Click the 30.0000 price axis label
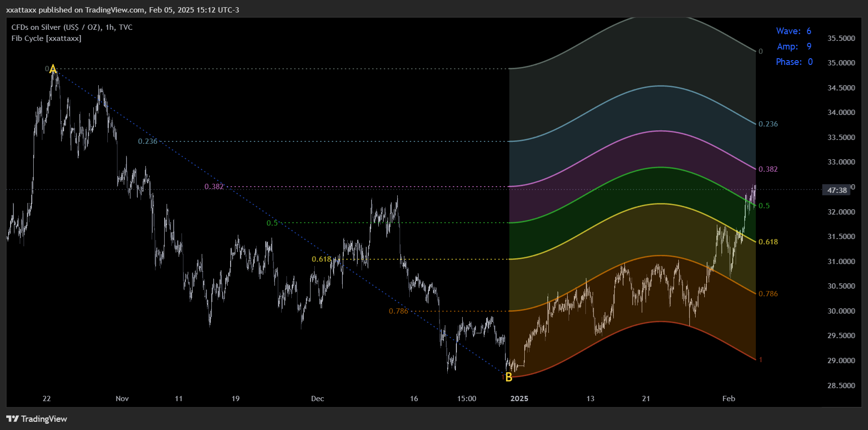Image resolution: width=868 pixels, height=430 pixels. pyautogui.click(x=841, y=311)
